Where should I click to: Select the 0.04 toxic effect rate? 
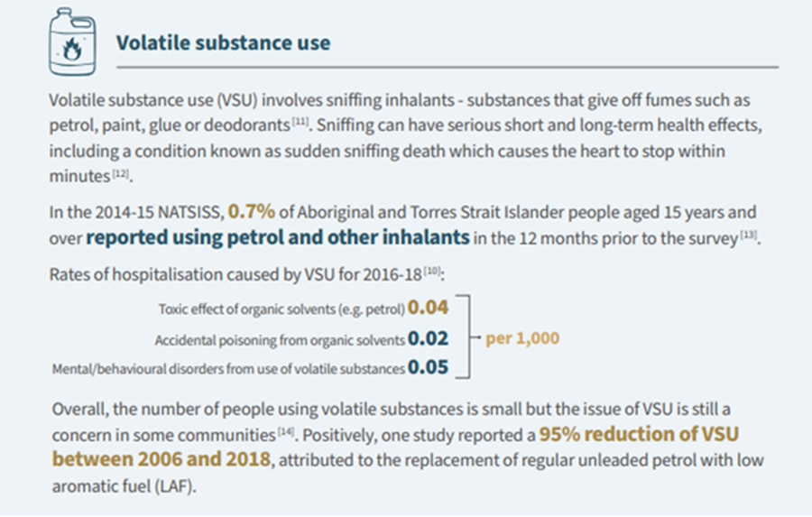coord(428,307)
